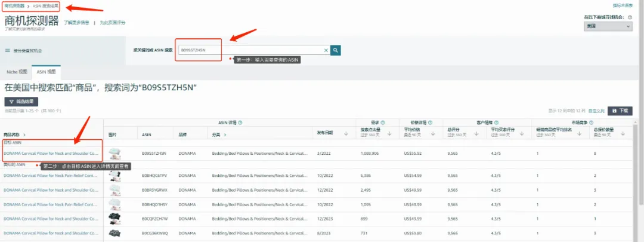This screenshot has width=644, height=242.
Task: Open target ASIN B09S5TZH5N product name link
Action: pyautogui.click(x=51, y=153)
